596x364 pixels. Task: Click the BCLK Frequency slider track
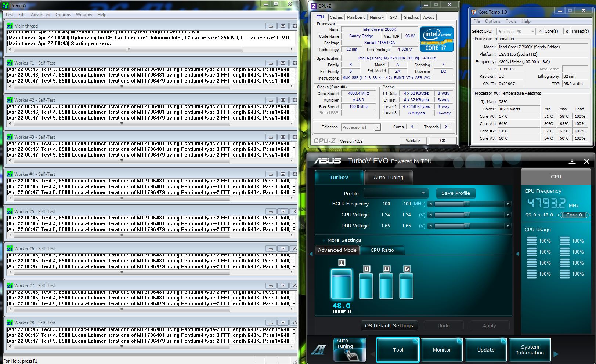pyautogui.click(x=469, y=204)
